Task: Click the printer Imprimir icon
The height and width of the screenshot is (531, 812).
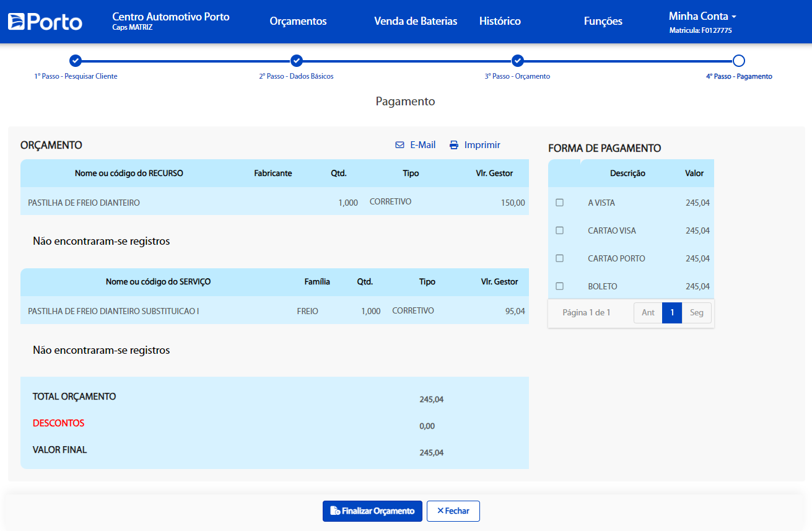Action: pyautogui.click(x=454, y=145)
